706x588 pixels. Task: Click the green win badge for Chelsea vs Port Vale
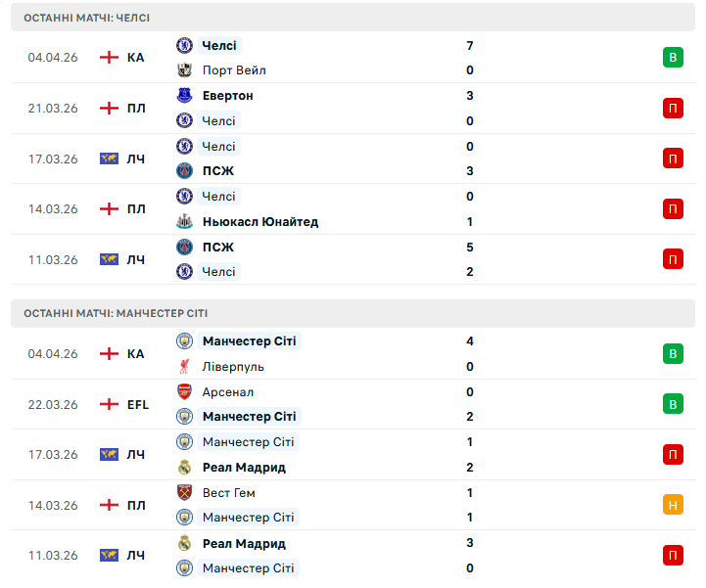672,58
